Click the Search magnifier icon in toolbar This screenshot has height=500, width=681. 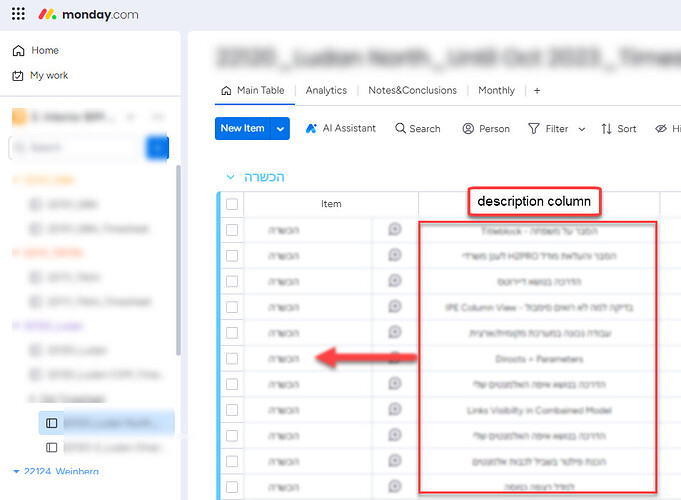(x=400, y=128)
